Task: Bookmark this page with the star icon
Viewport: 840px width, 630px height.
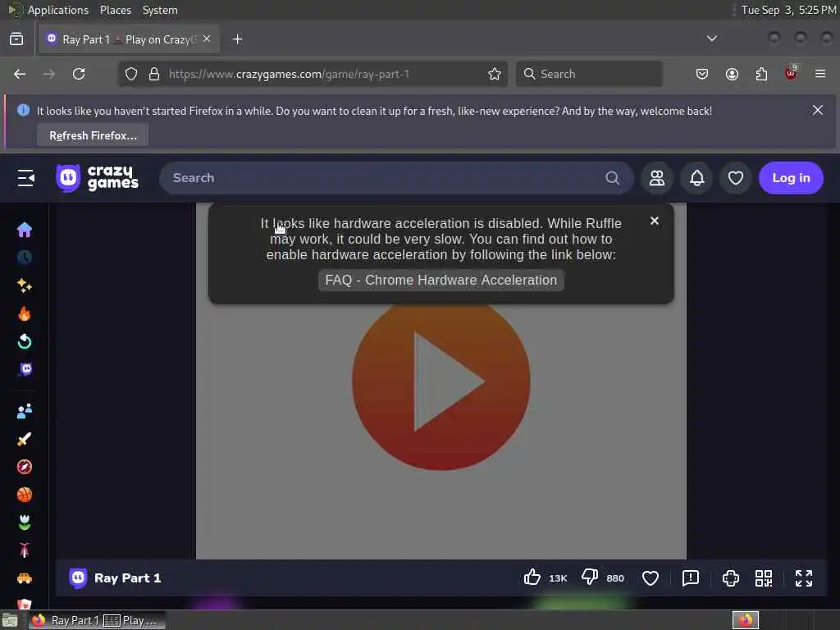Action: (495, 74)
